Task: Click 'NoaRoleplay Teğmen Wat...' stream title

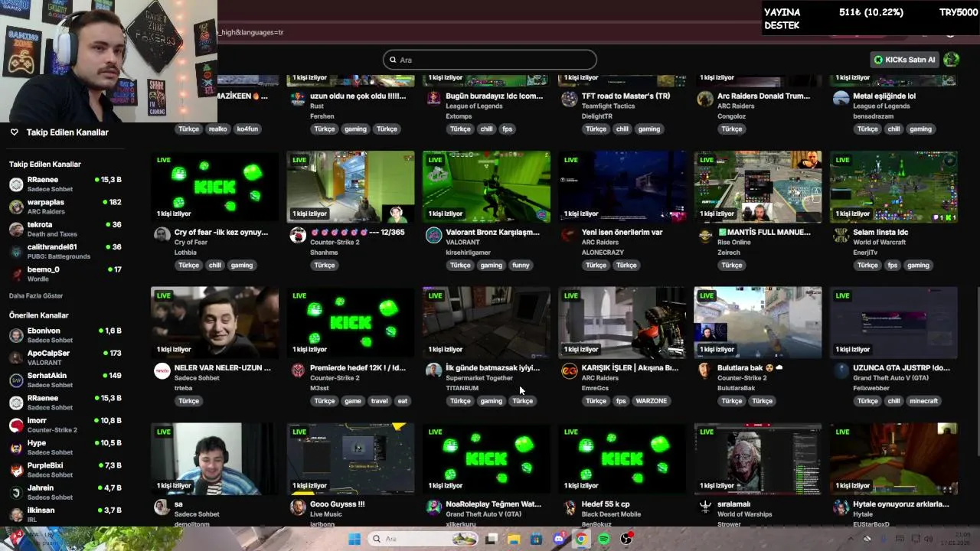Action: [x=493, y=504]
